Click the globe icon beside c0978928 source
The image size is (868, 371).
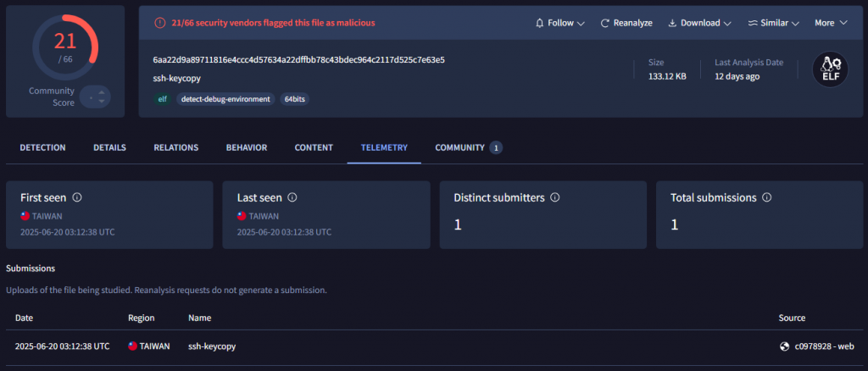point(784,346)
